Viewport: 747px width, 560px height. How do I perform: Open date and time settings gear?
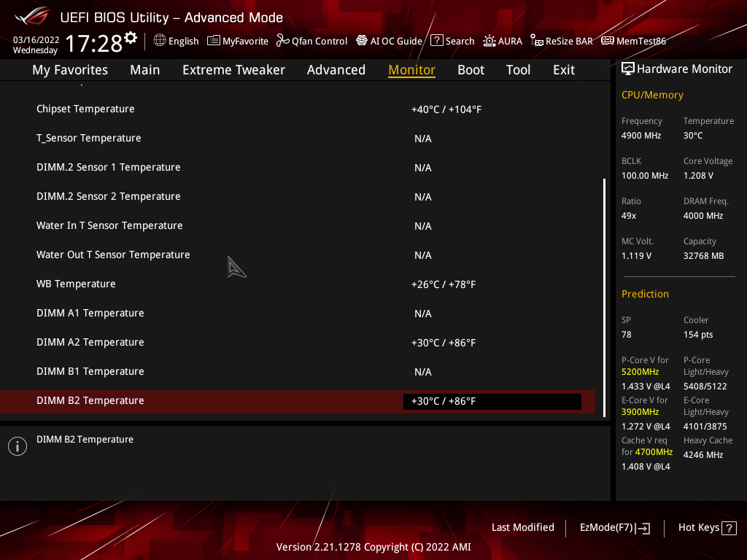pos(131,38)
